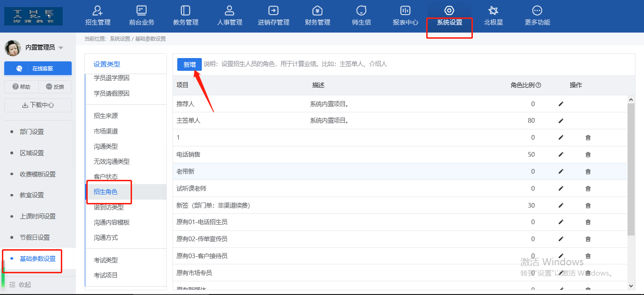This screenshot has height=295, width=644.
Task: Select 沟通类型 setting type
Action: (106, 146)
